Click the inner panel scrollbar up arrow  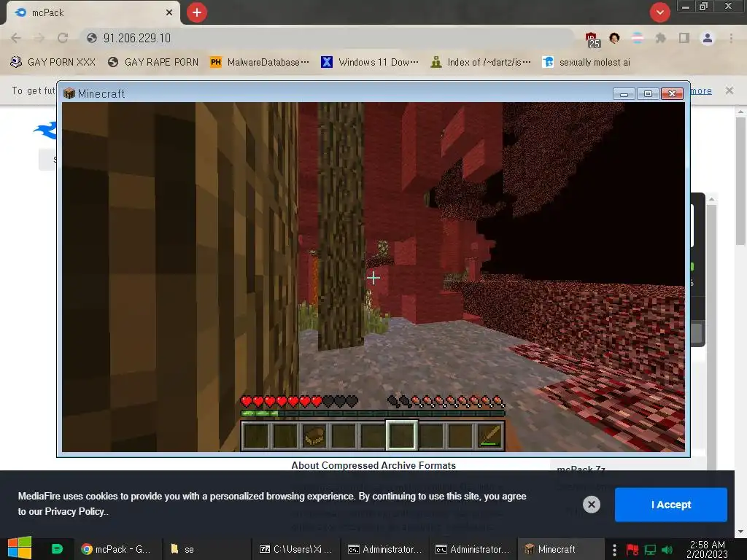tap(712, 199)
